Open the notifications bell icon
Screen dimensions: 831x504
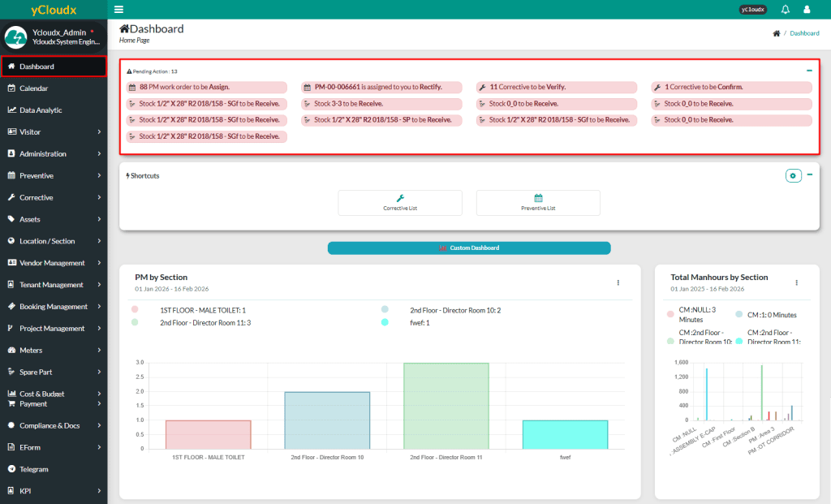tap(785, 10)
